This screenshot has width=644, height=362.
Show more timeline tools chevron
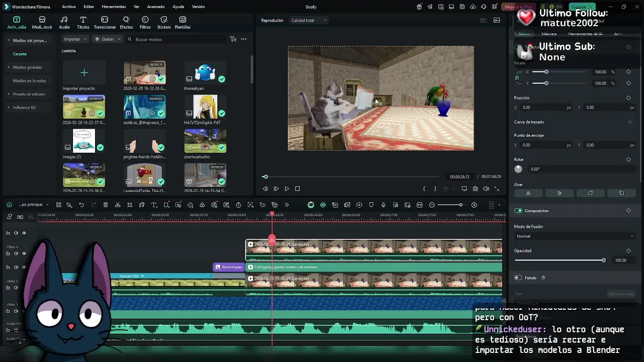click(287, 205)
